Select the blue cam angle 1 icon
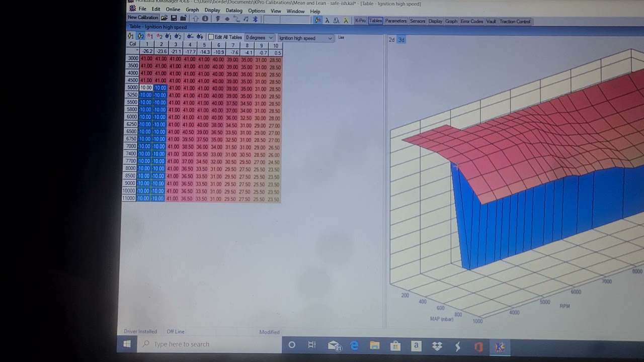The image size is (644, 362). 169,36
